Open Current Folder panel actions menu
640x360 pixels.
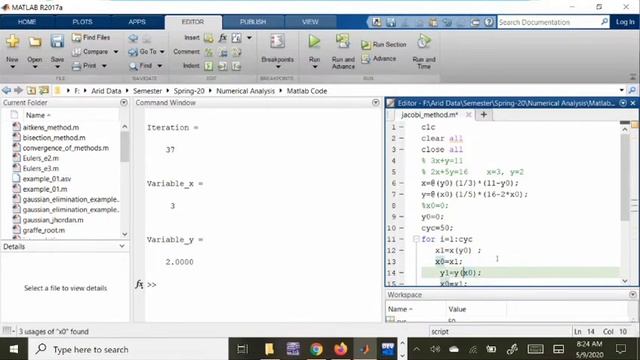pyautogui.click(x=124, y=102)
